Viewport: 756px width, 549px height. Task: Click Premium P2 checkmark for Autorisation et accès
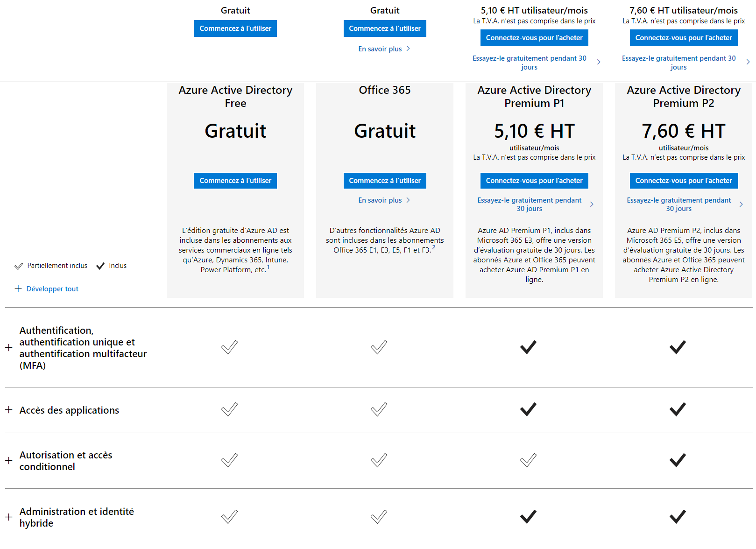[x=678, y=460]
